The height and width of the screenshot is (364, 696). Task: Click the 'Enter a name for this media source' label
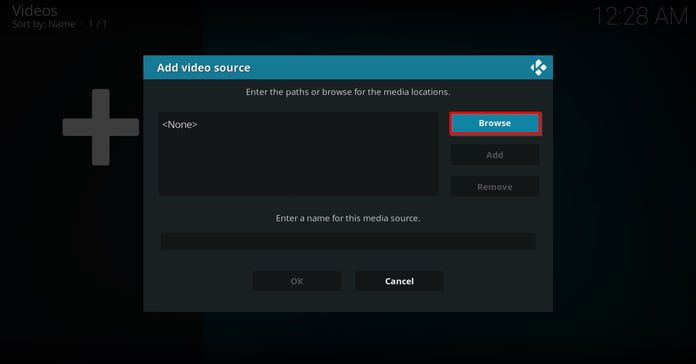tap(348, 218)
